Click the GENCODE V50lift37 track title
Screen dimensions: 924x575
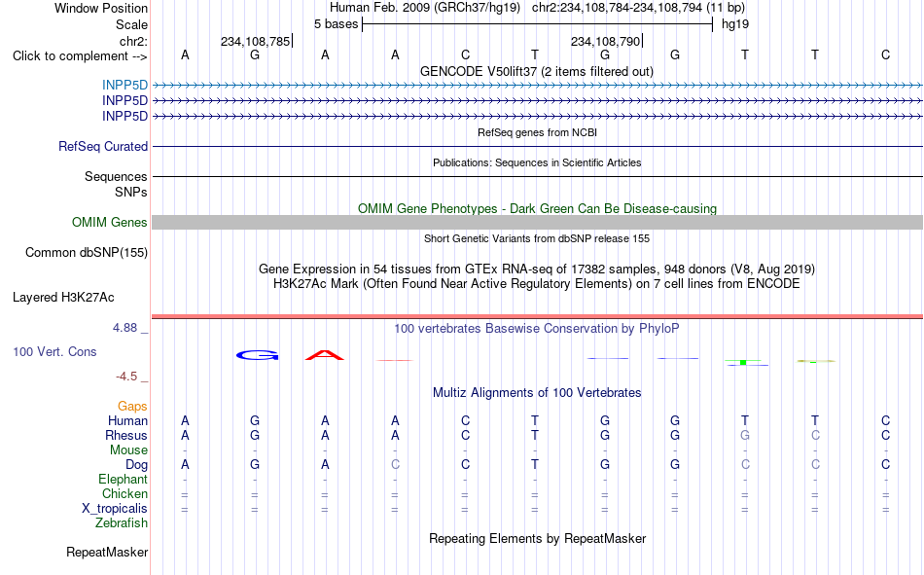click(x=536, y=71)
